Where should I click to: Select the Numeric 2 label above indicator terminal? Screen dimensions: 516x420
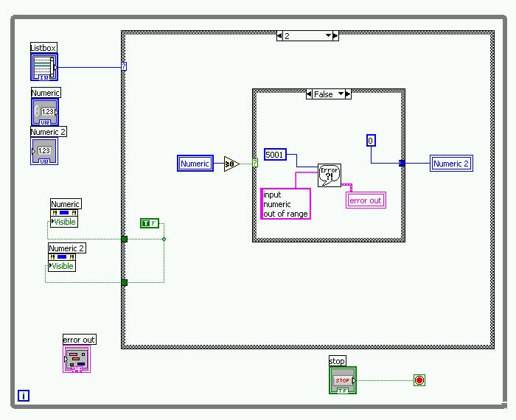pos(49,132)
